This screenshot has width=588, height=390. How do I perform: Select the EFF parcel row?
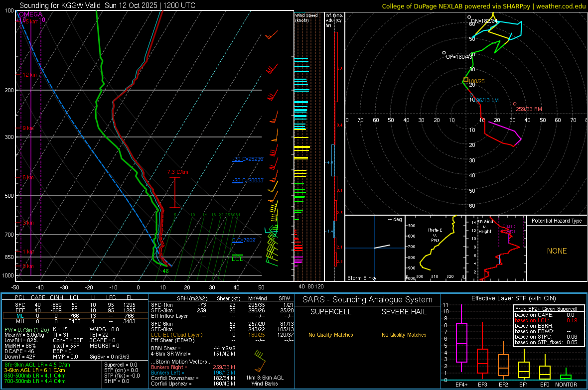click(x=75, y=310)
